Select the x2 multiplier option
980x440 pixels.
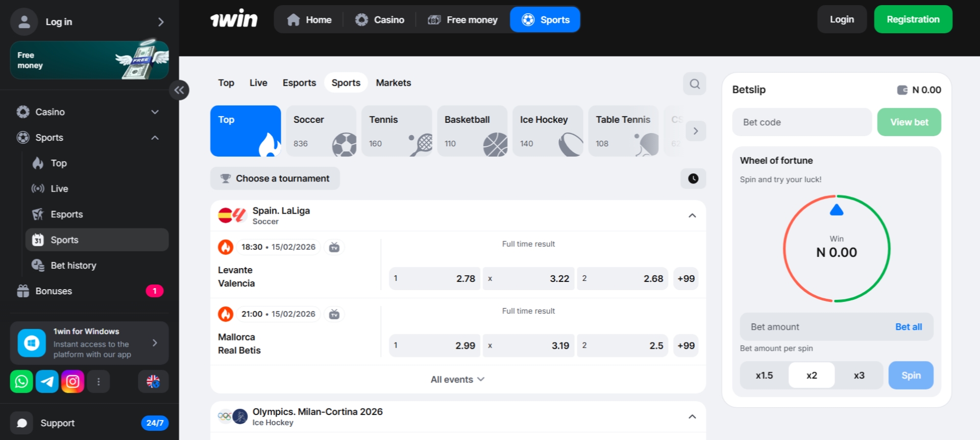pos(812,375)
